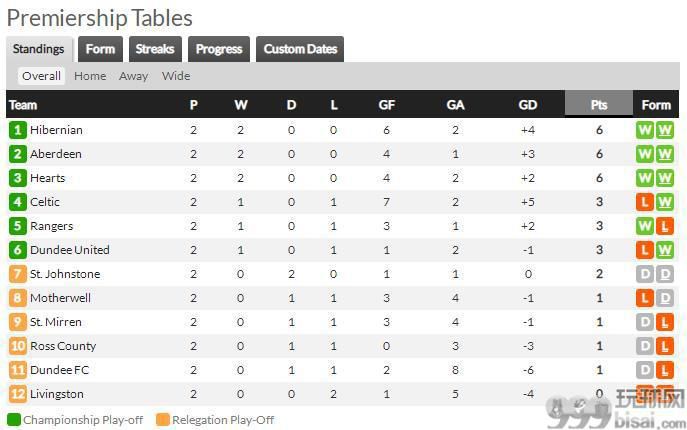Show Home standings sub-tab
The image size is (687, 430).
point(90,76)
